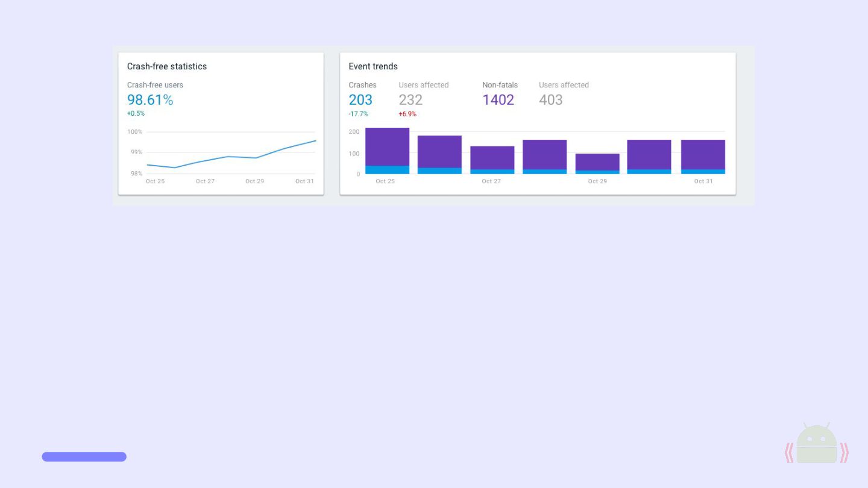The image size is (868, 488).
Task: Click the Oct 27 bar in Event trends
Action: pos(492,160)
